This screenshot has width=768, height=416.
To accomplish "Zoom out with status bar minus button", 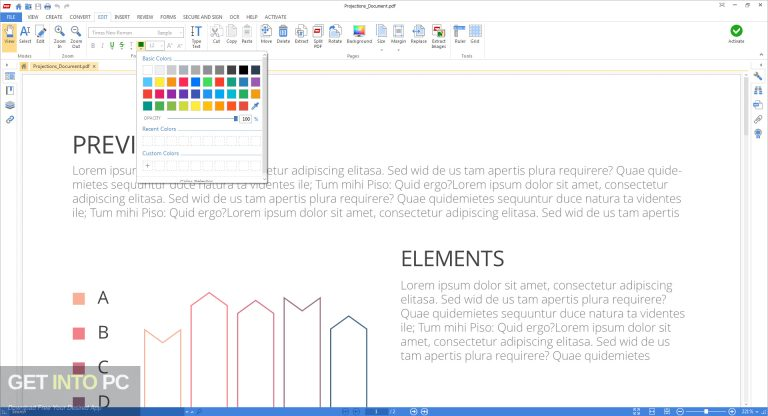I will click(680, 412).
